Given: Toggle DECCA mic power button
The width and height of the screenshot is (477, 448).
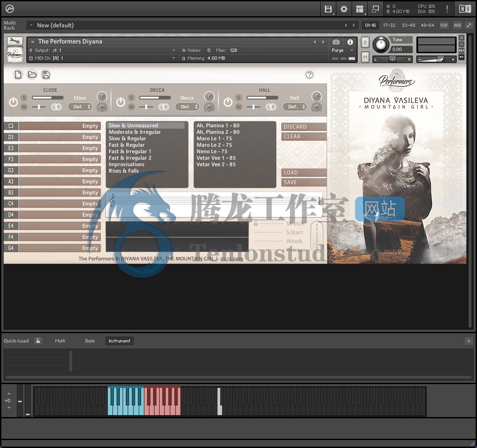Looking at the screenshot, I should pyautogui.click(x=120, y=102).
